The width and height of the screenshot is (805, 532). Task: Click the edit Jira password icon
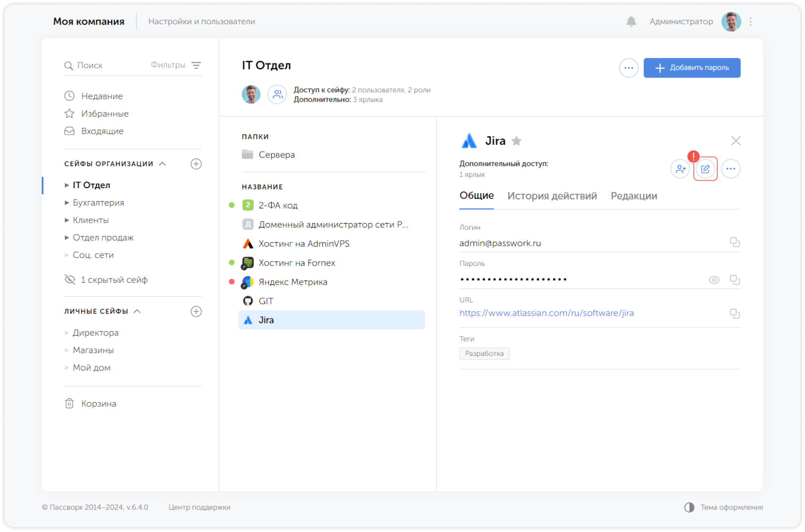(x=705, y=169)
